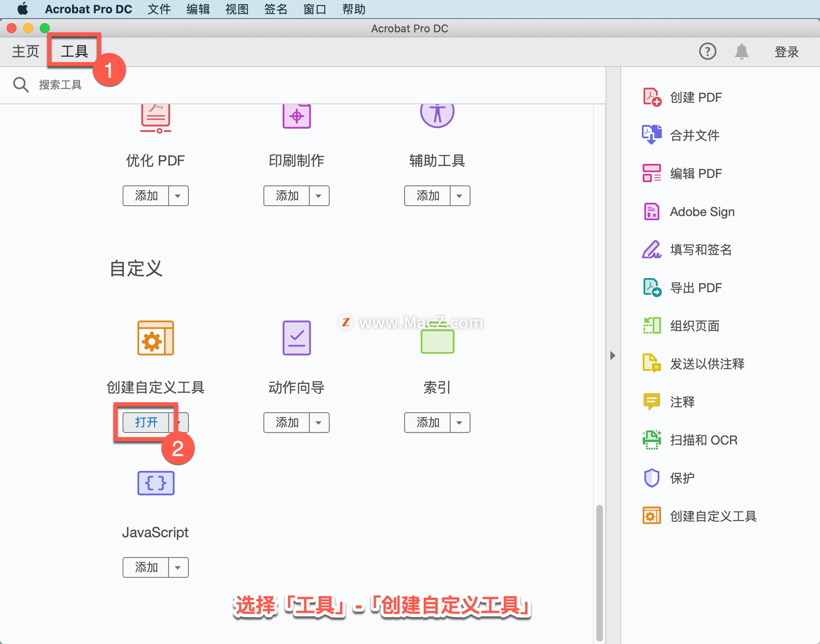The width and height of the screenshot is (820, 644).
Task: Open the 视图 menu
Action: coord(237,9)
